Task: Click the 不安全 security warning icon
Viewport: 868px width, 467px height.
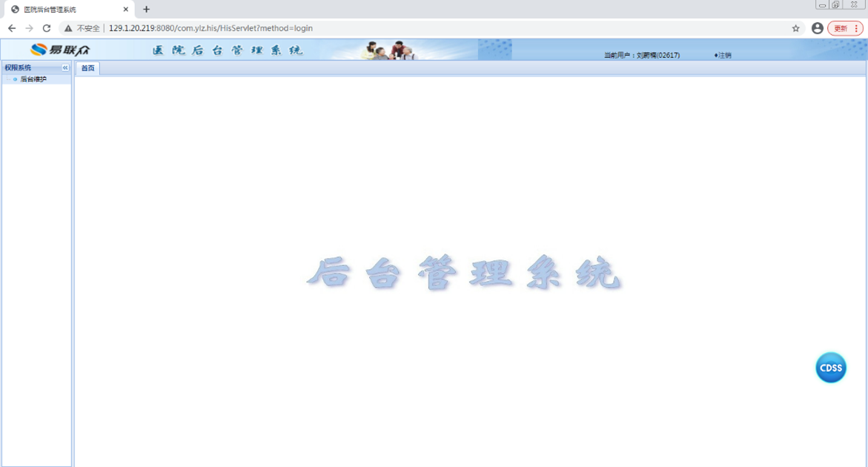Action: point(68,28)
